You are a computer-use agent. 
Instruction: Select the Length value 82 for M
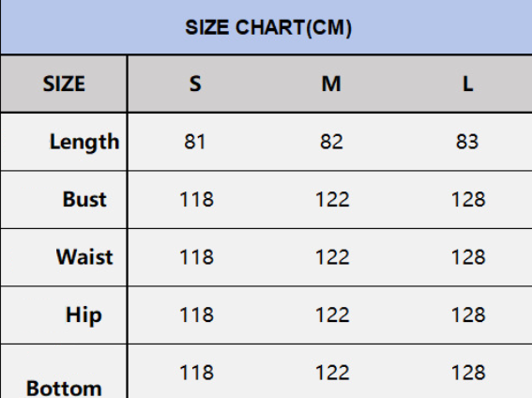point(331,142)
